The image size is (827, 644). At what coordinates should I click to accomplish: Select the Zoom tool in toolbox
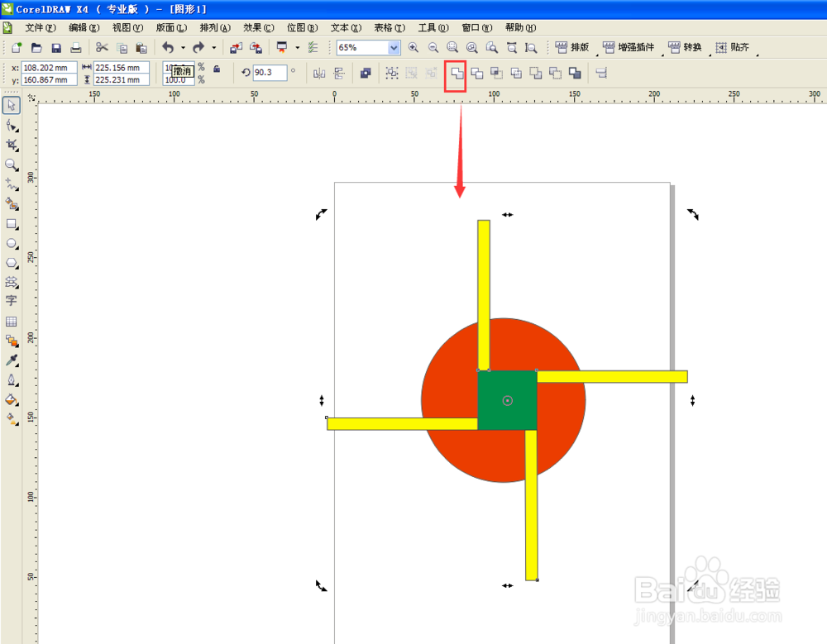(11, 165)
